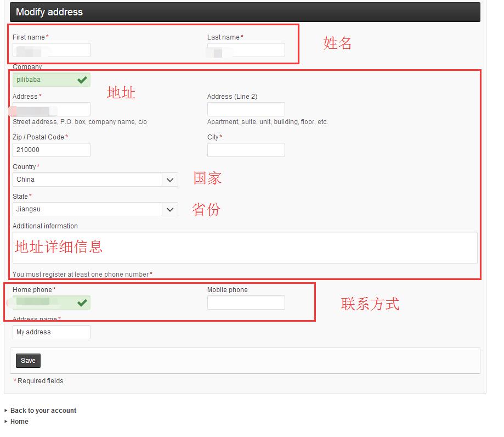The width and height of the screenshot is (504, 437).
Task: Click inside the Home phone field
Action: [x=45, y=302]
